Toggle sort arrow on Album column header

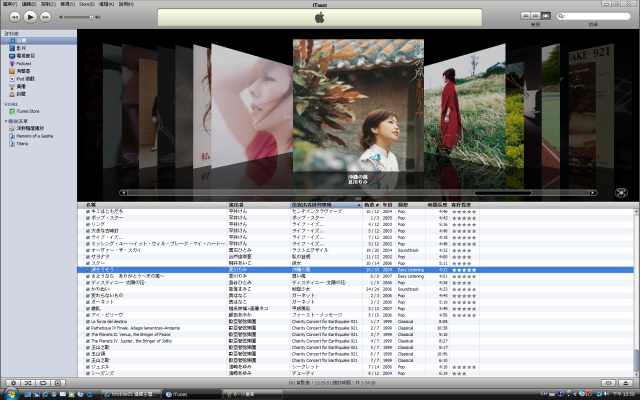pos(359,205)
